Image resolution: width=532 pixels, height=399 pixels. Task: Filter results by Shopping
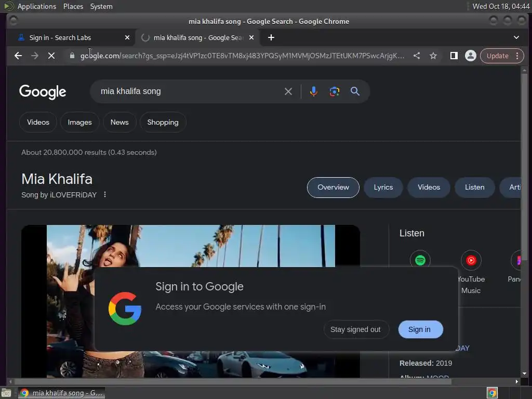[163, 122]
